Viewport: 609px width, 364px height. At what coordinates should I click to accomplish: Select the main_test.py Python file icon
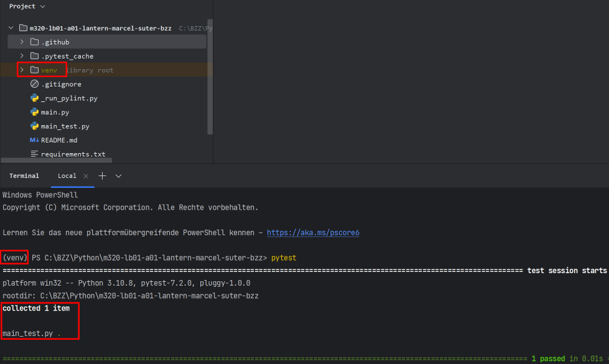(35, 126)
